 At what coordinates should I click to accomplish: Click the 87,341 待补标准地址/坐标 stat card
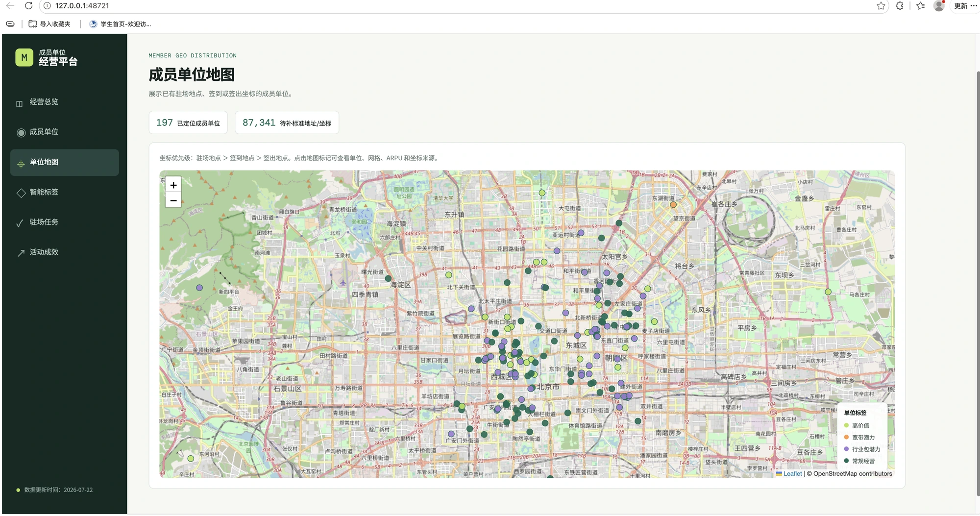click(287, 123)
